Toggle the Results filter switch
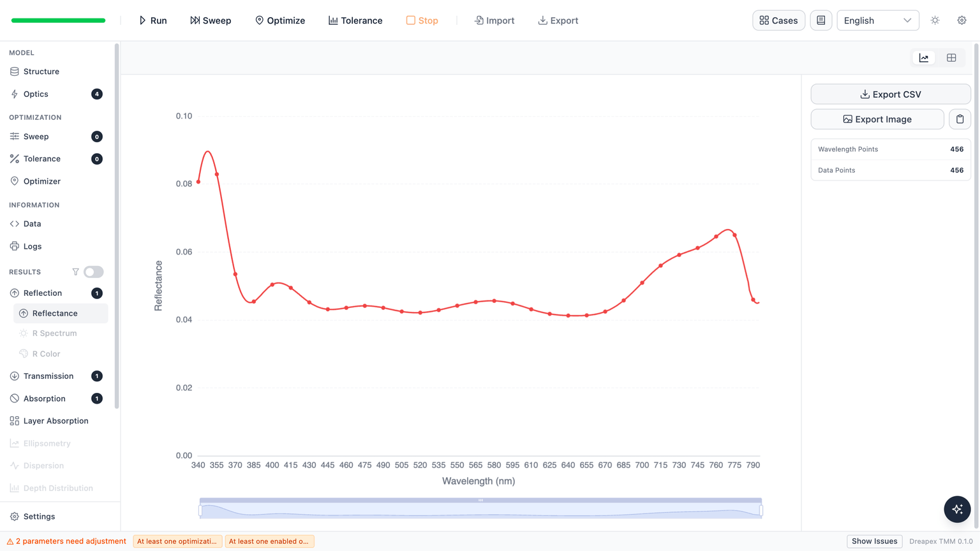 [x=94, y=272]
